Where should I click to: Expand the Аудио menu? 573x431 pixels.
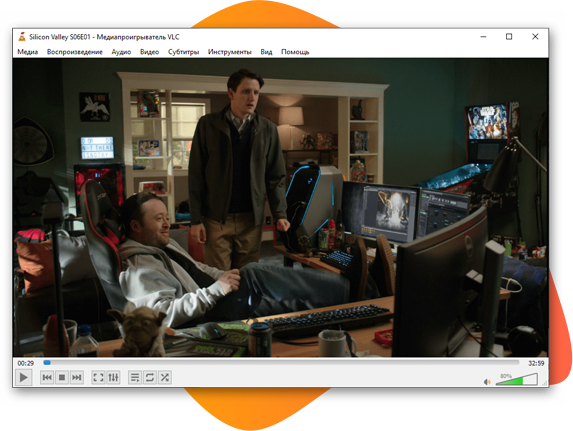121,52
